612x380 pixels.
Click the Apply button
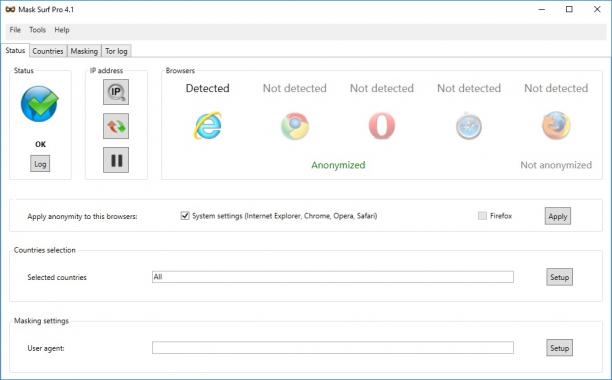pyautogui.click(x=558, y=216)
